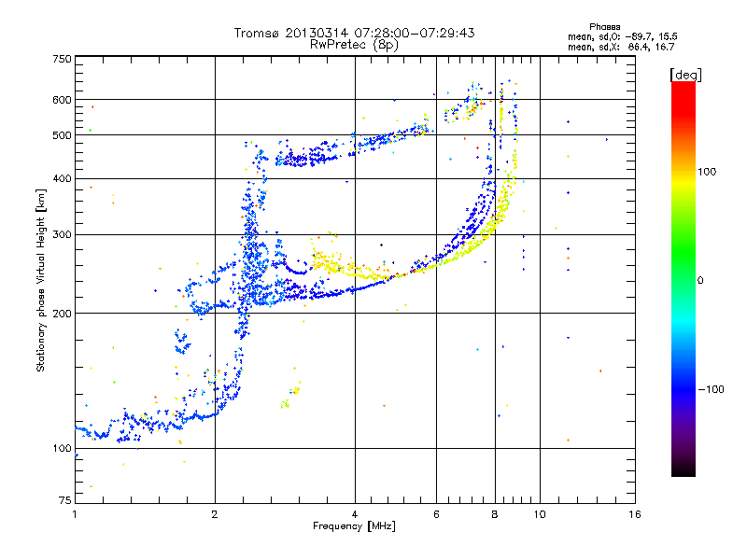
Task: Click the y-axis tick label '500'
Action: click(x=62, y=135)
